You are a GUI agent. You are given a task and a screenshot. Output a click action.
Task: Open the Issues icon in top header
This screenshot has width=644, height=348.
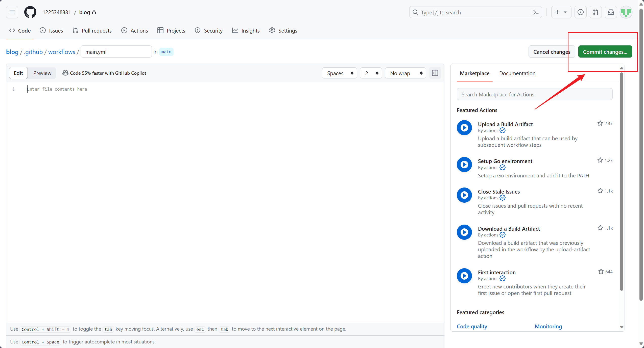point(580,12)
